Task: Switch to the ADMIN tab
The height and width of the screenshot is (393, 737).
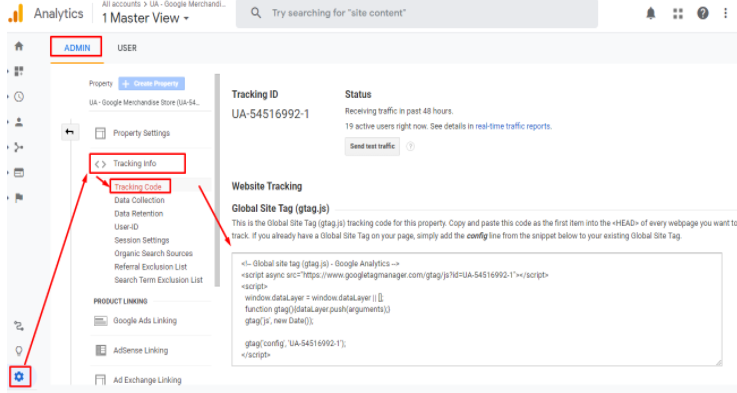Action: (x=77, y=47)
